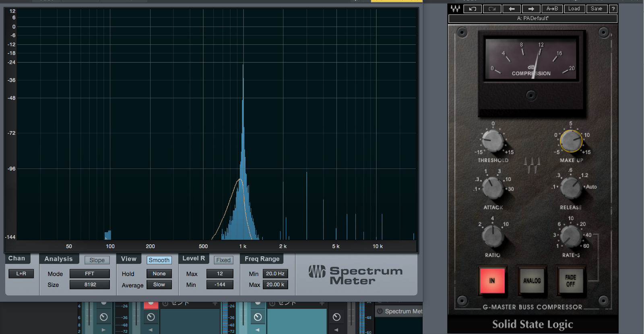This screenshot has width=644, height=334.
Task: Click the Waves logo in compressor toolbar
Action: click(x=455, y=9)
